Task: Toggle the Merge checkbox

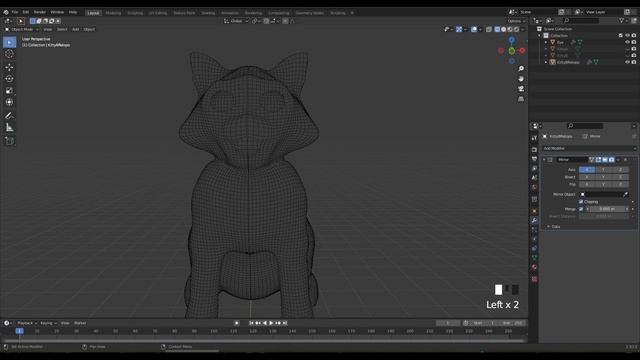Action: (x=581, y=209)
